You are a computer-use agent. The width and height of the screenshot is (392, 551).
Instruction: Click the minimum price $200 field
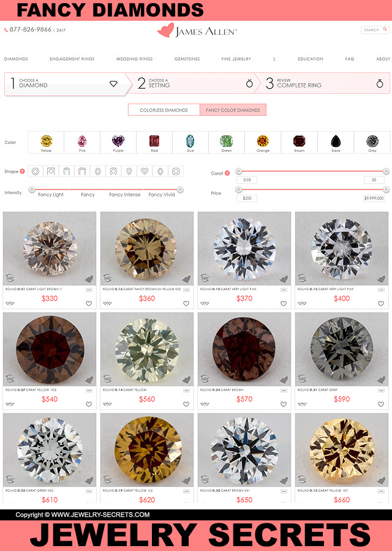pos(247,198)
